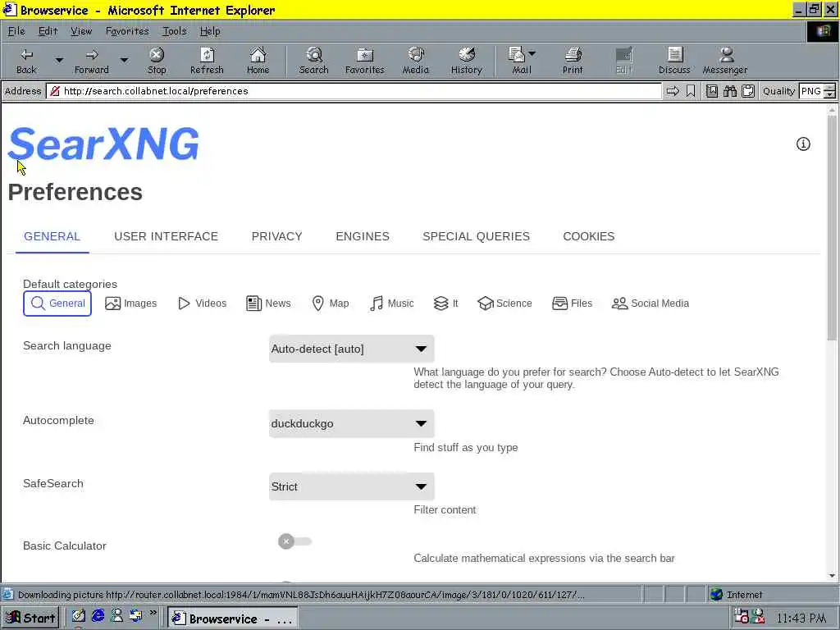Stop page loading with the Stop icon

point(157,61)
